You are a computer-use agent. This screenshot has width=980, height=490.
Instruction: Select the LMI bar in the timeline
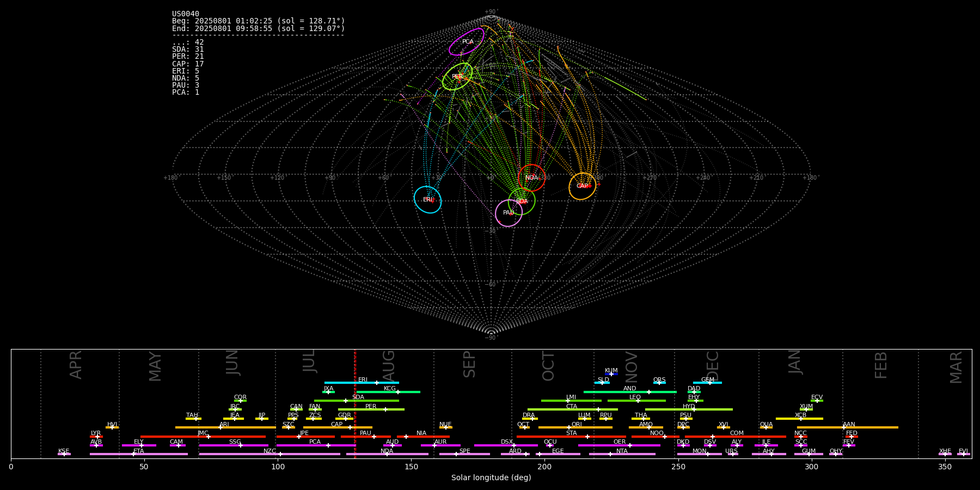coord(571,401)
